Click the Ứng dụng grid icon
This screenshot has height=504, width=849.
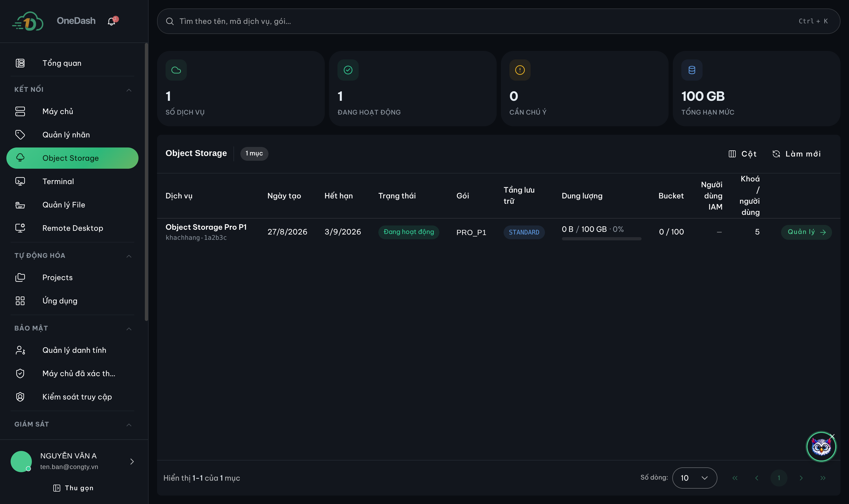tap(20, 301)
